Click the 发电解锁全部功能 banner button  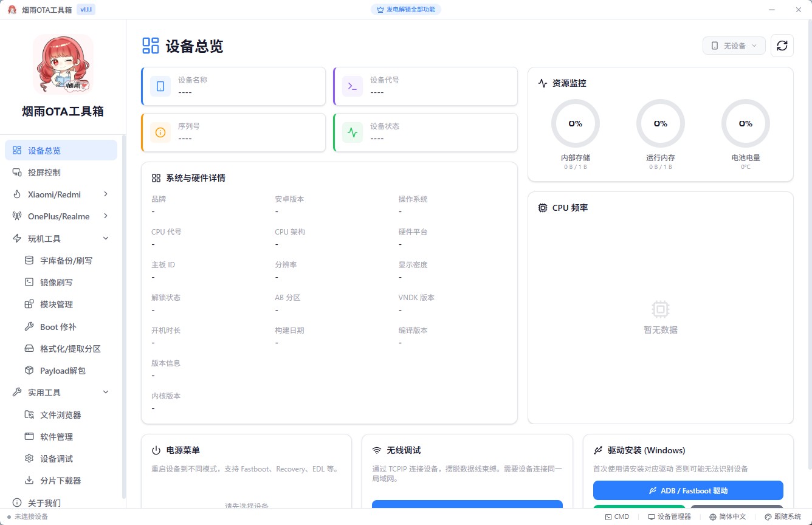(406, 10)
